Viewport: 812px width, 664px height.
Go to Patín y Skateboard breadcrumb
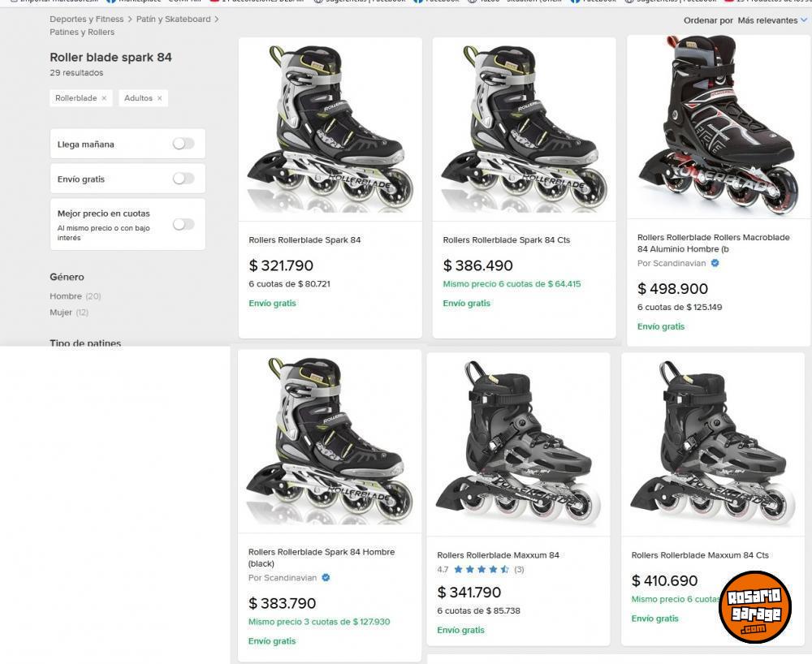[x=174, y=19]
